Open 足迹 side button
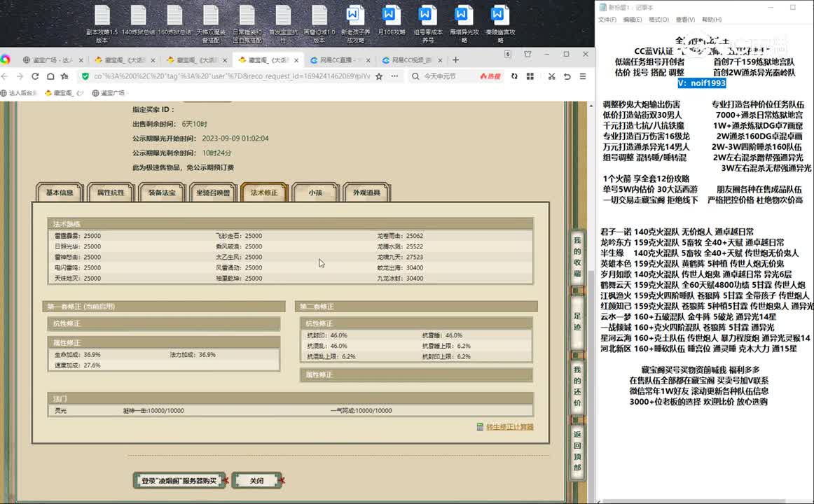 tap(577, 321)
